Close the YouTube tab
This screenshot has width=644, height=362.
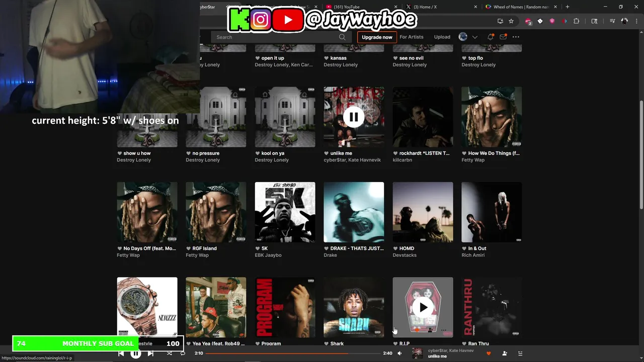396,7
